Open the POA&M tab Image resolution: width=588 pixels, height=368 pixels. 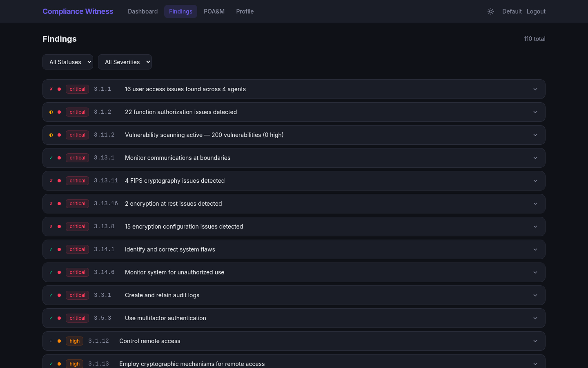point(214,11)
